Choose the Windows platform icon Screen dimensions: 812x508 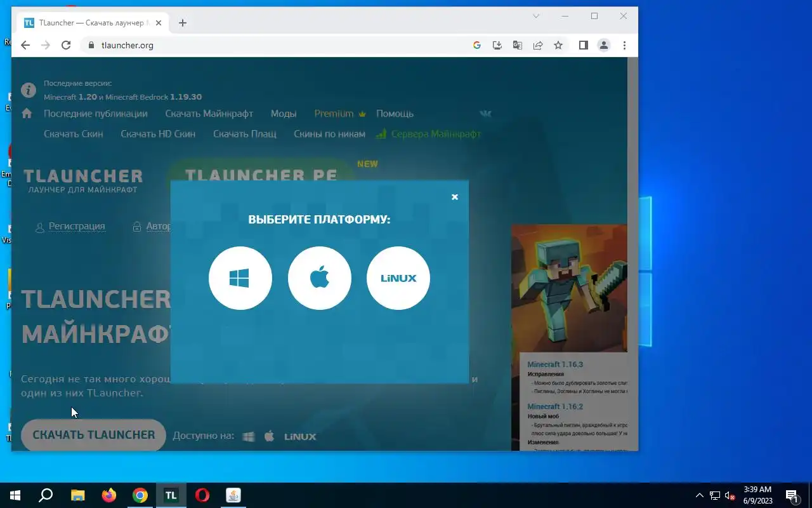[240, 278]
